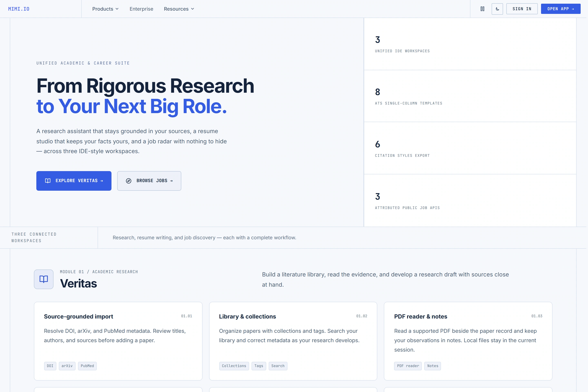Click the Tags chip in Library card
The image size is (588, 392).
259,366
